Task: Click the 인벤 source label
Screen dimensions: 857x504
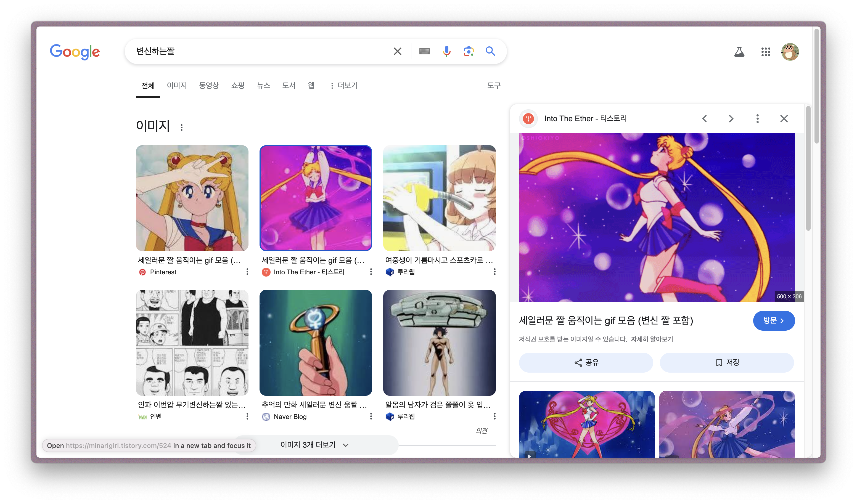Action: (156, 417)
